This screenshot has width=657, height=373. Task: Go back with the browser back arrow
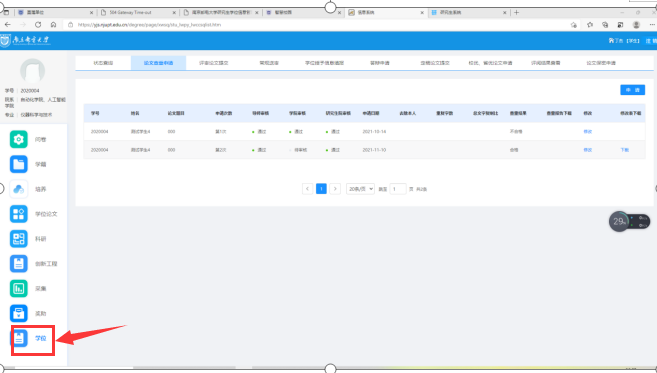pyautogui.click(x=8, y=25)
